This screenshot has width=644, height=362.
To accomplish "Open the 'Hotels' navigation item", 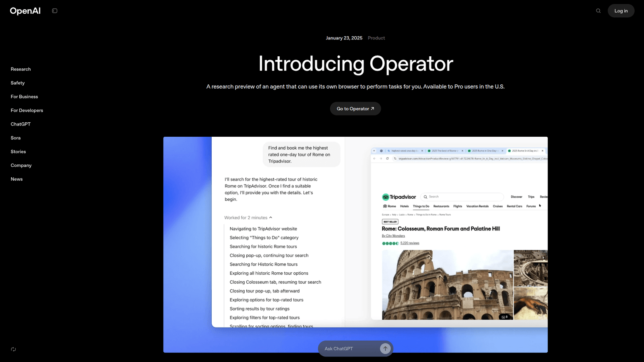I will pyautogui.click(x=404, y=206).
